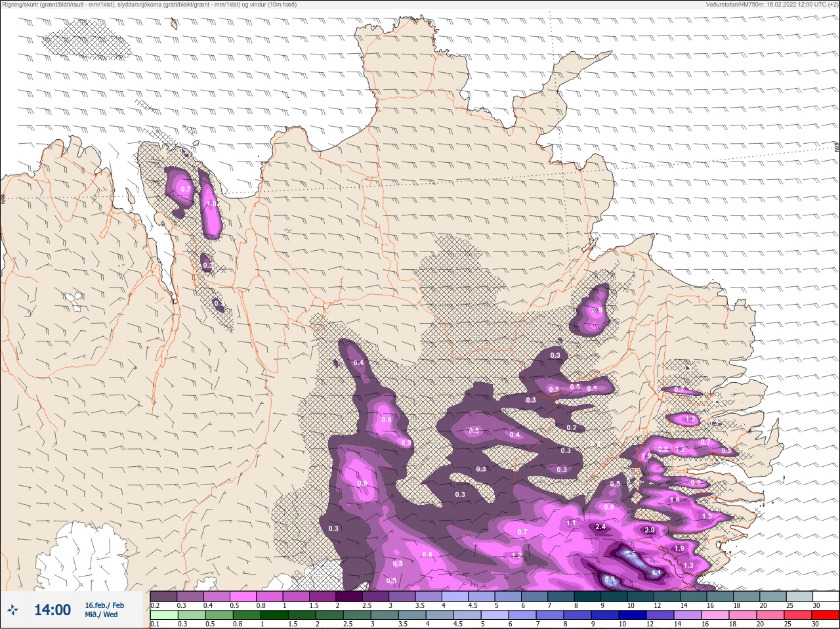
Task: Click the 1.8 precipitation value on the map
Action: point(675,500)
